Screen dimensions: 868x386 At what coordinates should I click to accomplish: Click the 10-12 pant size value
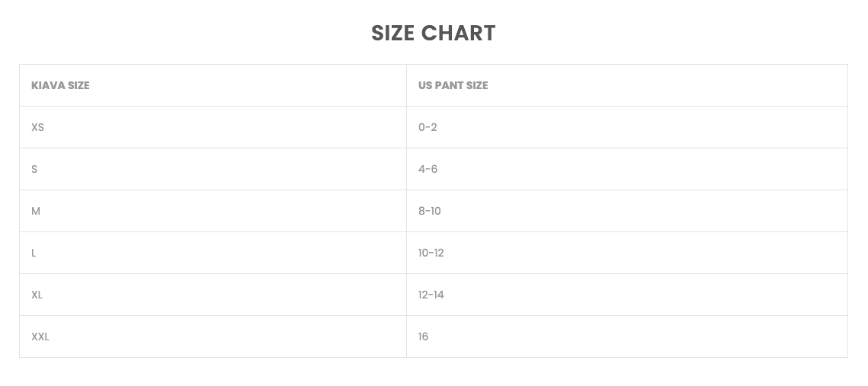coord(431,253)
